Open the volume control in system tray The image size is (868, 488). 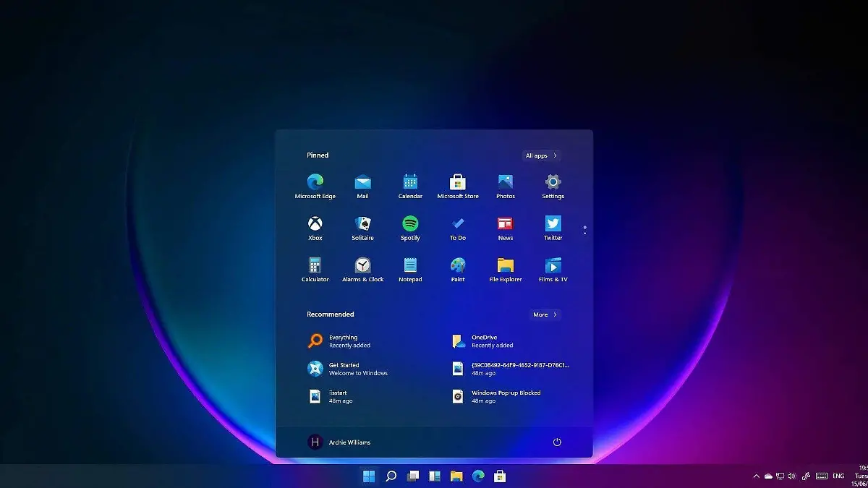[x=792, y=476]
